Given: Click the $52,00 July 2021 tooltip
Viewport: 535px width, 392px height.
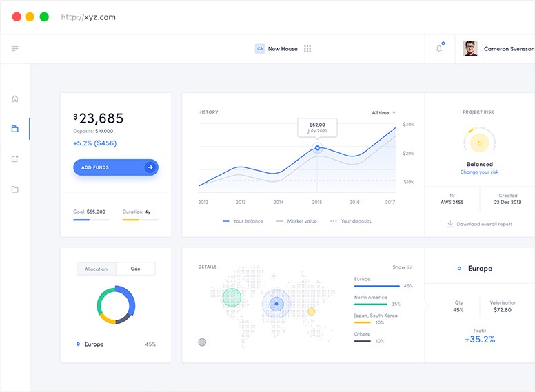Looking at the screenshot, I should click(x=317, y=128).
